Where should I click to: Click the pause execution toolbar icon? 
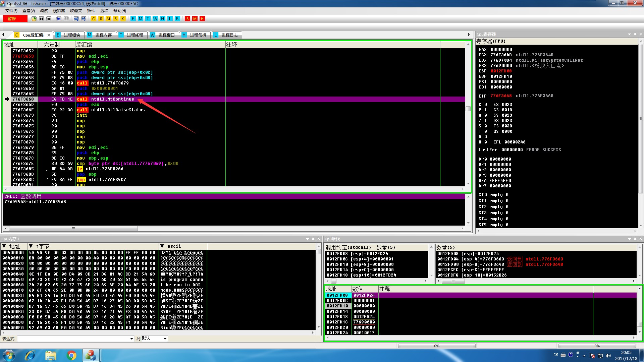pyautogui.click(x=66, y=19)
